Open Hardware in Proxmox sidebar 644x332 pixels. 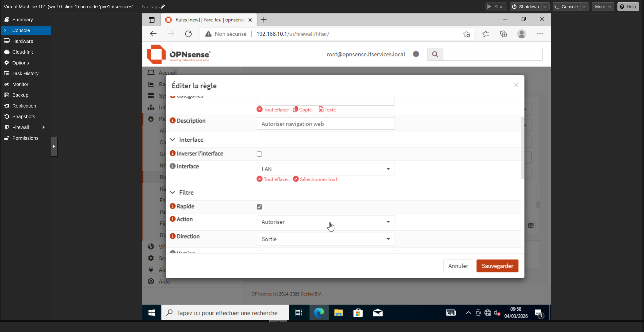pos(23,41)
